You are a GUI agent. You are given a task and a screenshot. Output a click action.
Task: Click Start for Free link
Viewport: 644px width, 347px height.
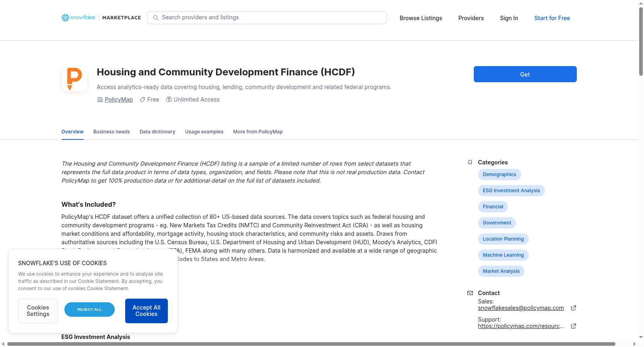click(552, 18)
